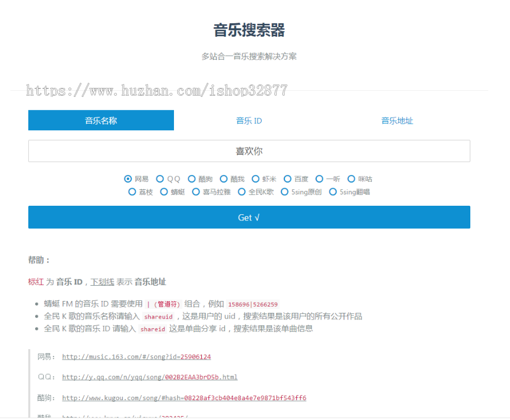Click the shareid code snippet
510x420 pixels.
coord(152,329)
